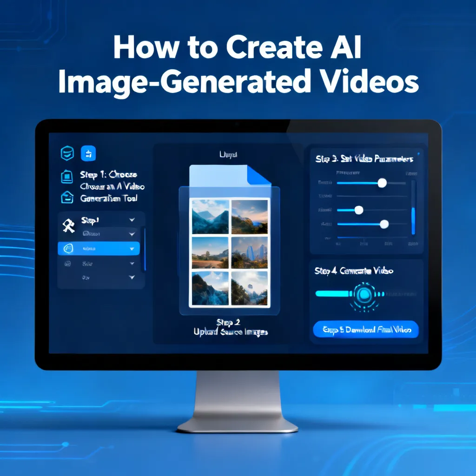Click the first parameter slider handle
Viewport: 476px width, 476px height.
point(382,183)
